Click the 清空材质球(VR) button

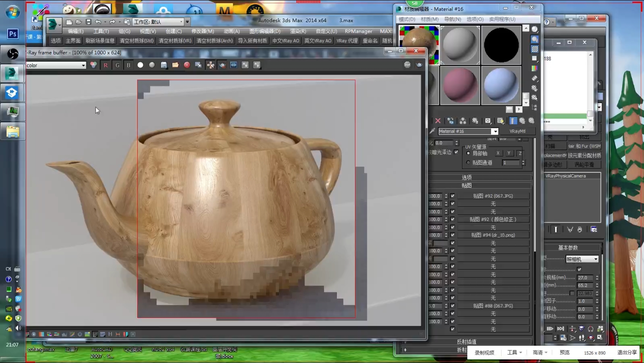(x=175, y=41)
